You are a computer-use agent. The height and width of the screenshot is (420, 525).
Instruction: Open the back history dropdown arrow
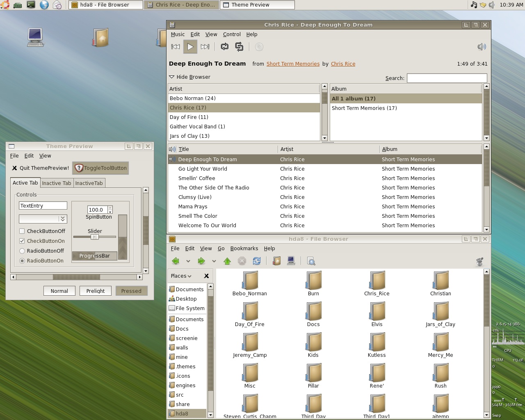pos(188,261)
